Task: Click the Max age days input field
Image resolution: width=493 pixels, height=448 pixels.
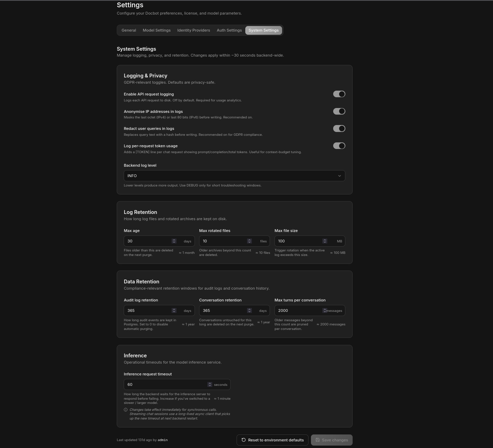Action: pos(159,241)
